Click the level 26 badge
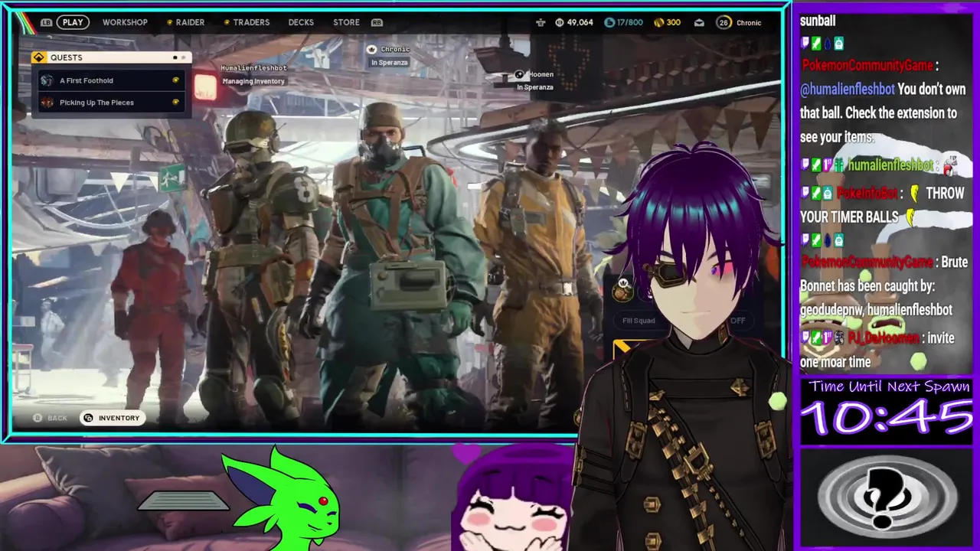 click(x=724, y=22)
